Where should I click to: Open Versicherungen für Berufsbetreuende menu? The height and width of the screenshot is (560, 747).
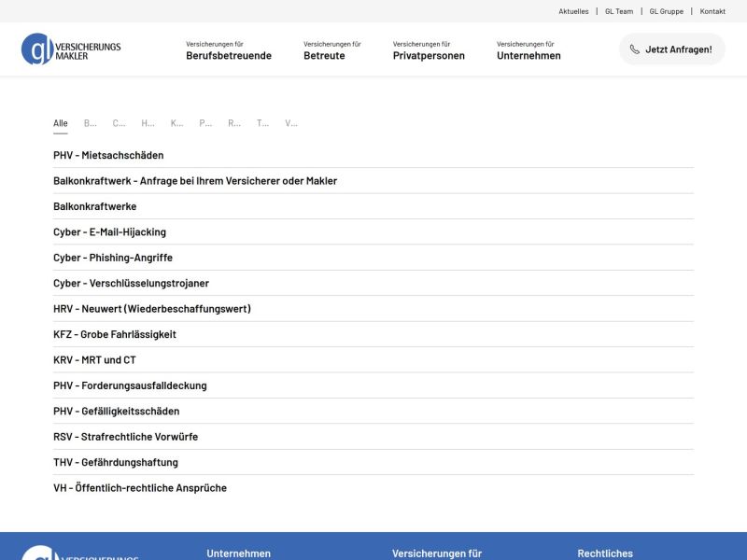229,50
